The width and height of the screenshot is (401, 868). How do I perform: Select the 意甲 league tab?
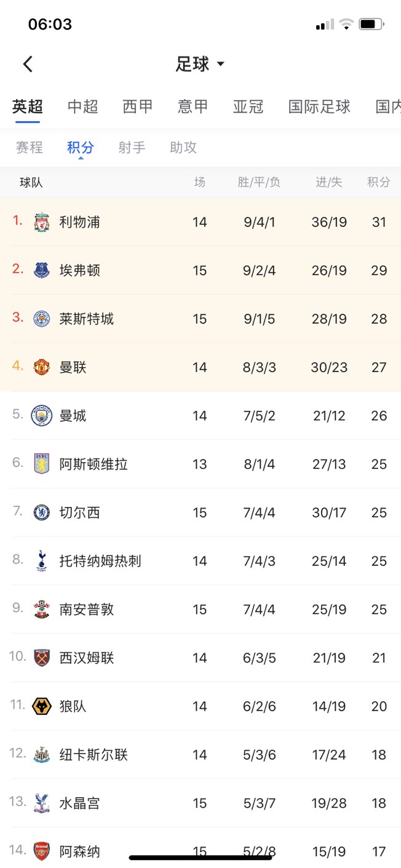point(193,106)
